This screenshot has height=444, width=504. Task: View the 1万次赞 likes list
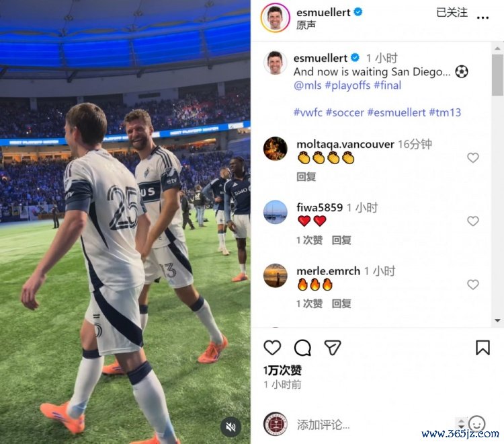point(282,370)
